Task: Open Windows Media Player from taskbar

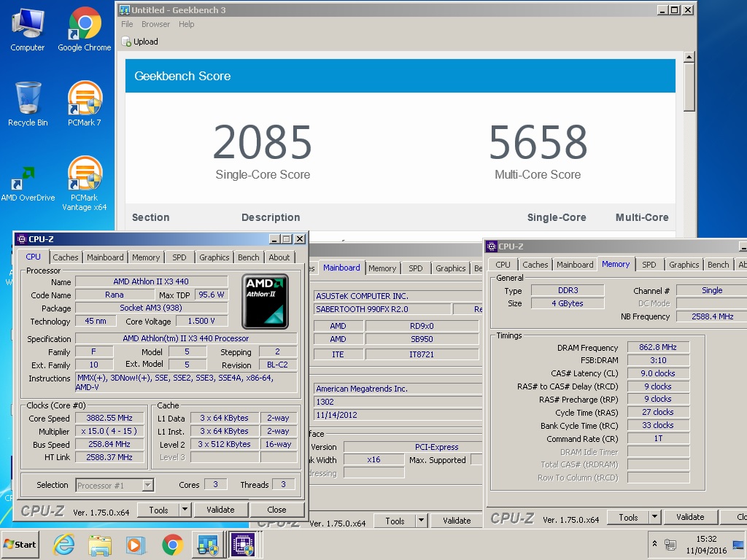Action: [x=136, y=544]
